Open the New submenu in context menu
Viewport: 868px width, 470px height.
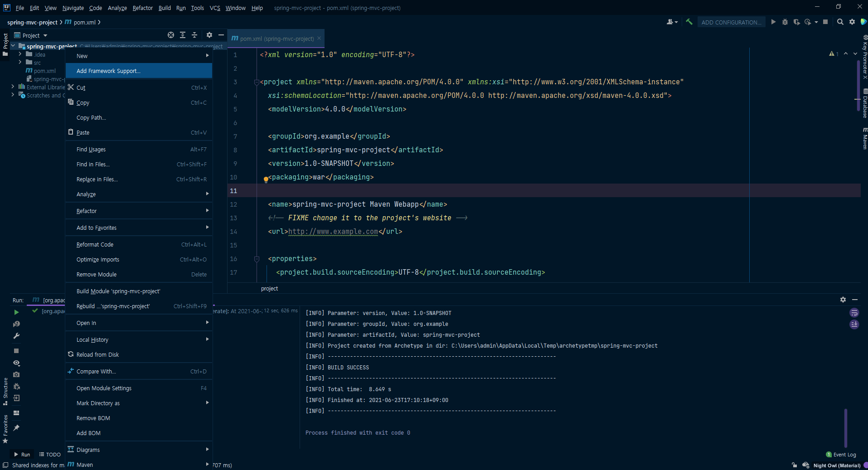point(139,56)
